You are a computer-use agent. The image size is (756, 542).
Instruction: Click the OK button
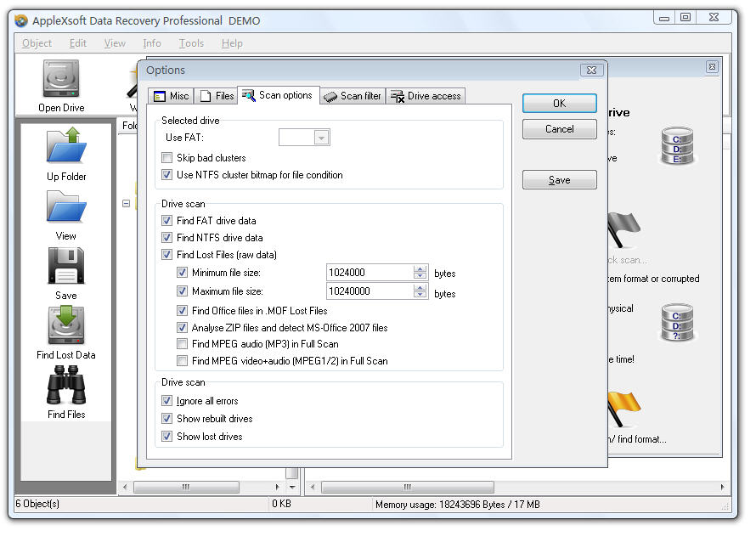(x=559, y=103)
